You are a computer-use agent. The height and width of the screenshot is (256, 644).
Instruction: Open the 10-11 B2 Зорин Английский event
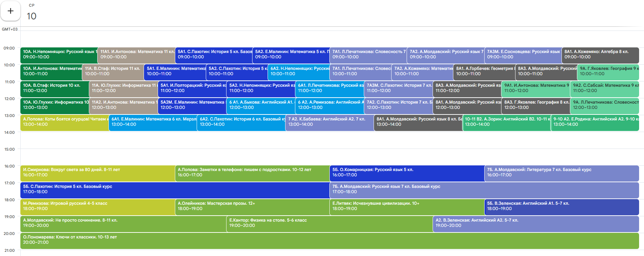click(x=506, y=122)
